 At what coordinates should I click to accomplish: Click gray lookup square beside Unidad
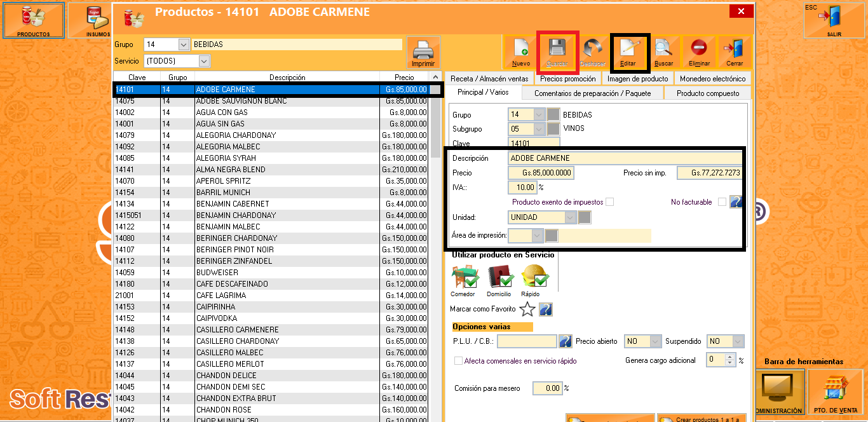tap(585, 217)
